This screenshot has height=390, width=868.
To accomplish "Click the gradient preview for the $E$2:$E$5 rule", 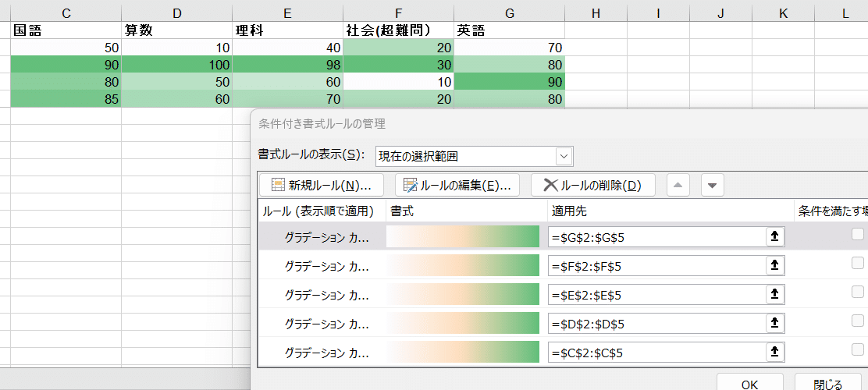I will (x=463, y=294).
